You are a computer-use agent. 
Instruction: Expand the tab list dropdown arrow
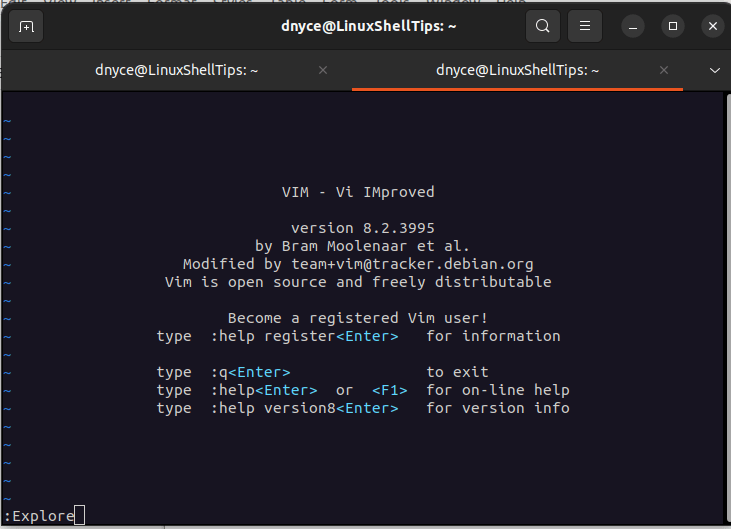tap(715, 71)
